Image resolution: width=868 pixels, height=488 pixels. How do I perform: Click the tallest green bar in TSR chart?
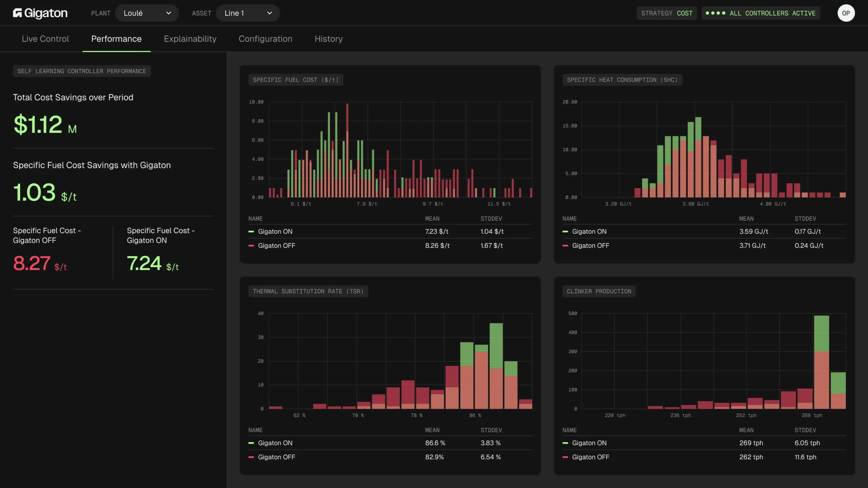coord(496,366)
